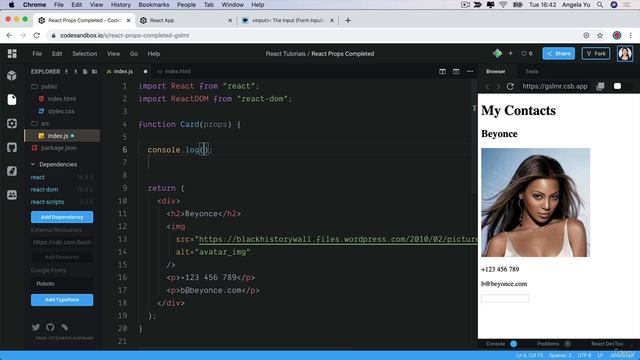Click the External Resources URL input field
Image resolution: width=640 pixels, height=360 pixels.
tap(62, 242)
